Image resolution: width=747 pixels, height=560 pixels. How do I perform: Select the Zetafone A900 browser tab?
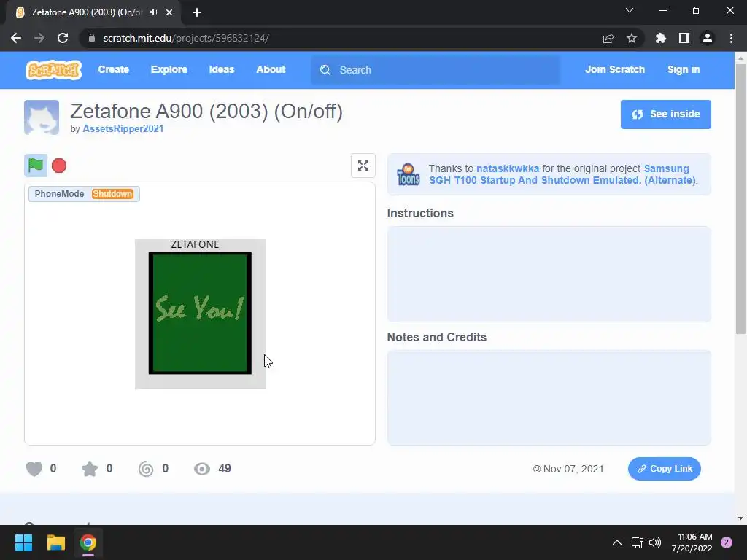pos(88,12)
